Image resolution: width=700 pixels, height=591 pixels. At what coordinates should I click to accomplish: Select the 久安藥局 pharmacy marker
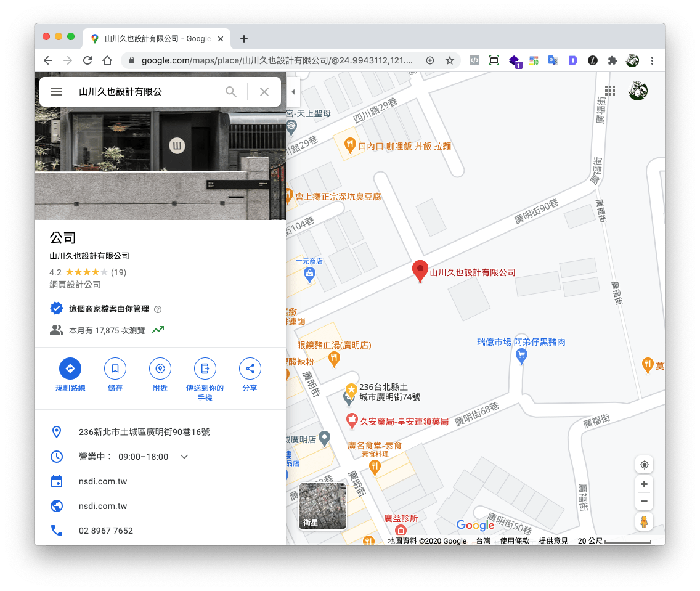[352, 420]
